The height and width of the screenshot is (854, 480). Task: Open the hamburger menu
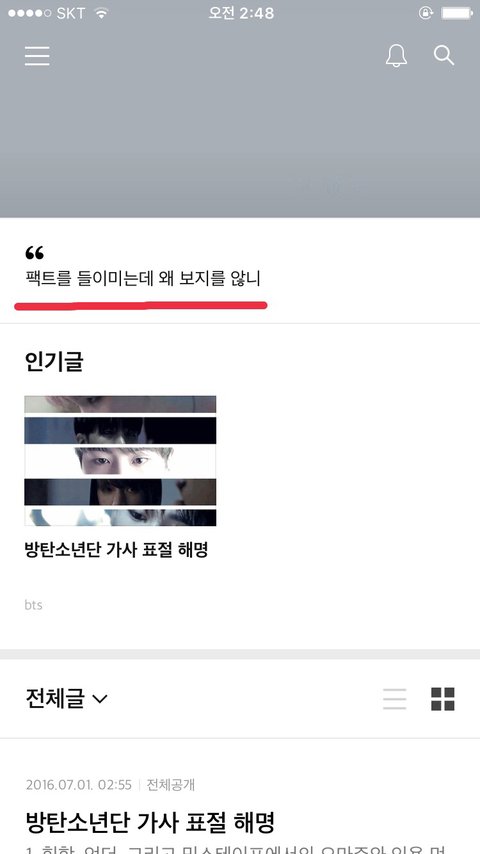pos(37,56)
